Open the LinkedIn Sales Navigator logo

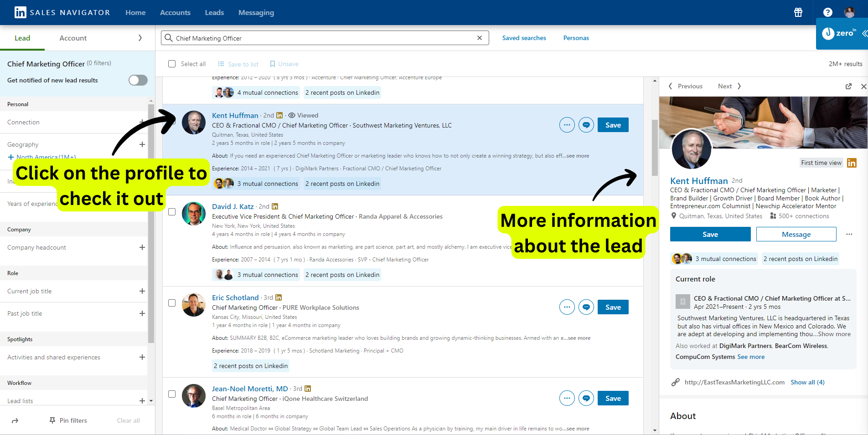click(x=62, y=12)
